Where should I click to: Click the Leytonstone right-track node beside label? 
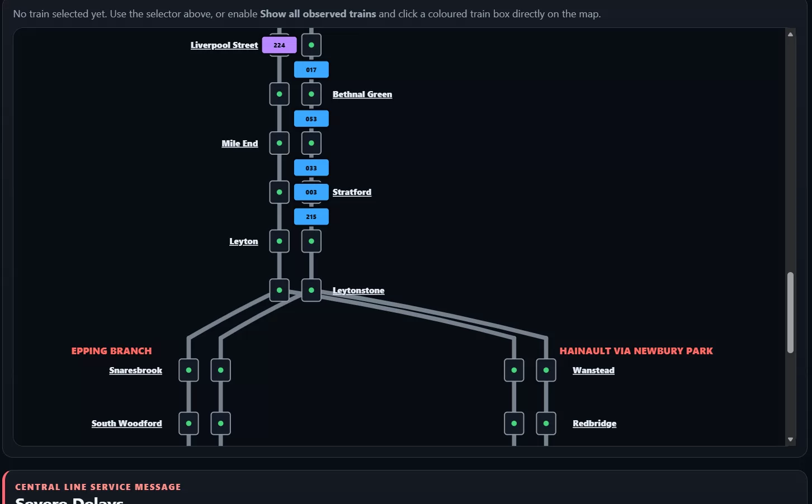311,291
